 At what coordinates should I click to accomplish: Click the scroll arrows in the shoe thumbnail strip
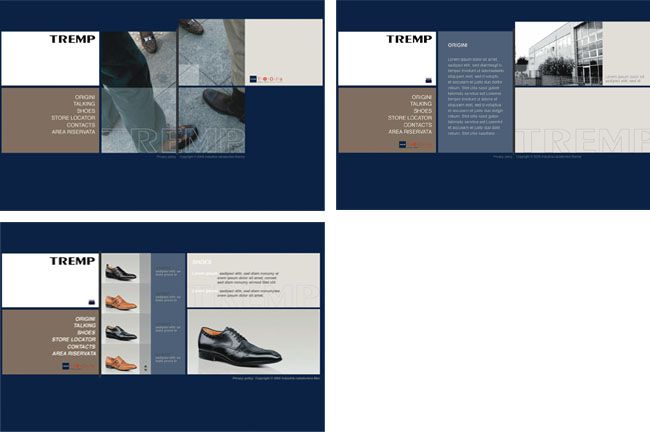[146, 367]
